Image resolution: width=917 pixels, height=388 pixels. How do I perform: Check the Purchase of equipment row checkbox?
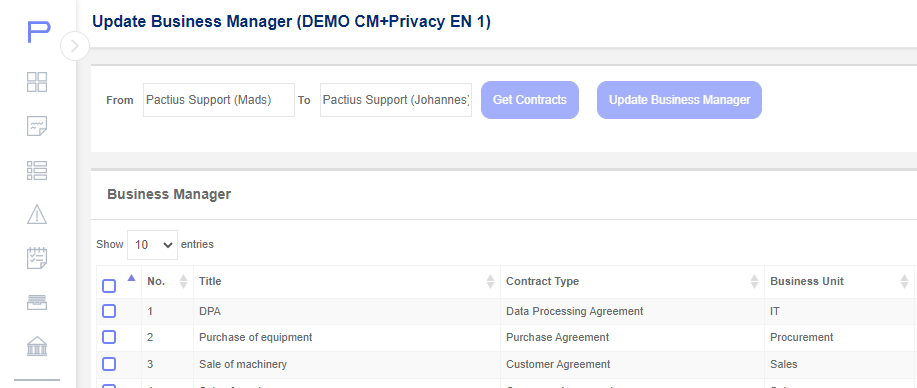click(x=109, y=337)
